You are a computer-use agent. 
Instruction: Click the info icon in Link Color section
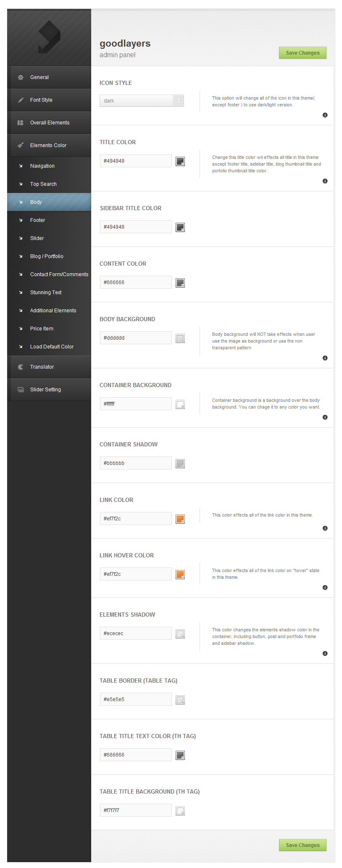point(325,528)
